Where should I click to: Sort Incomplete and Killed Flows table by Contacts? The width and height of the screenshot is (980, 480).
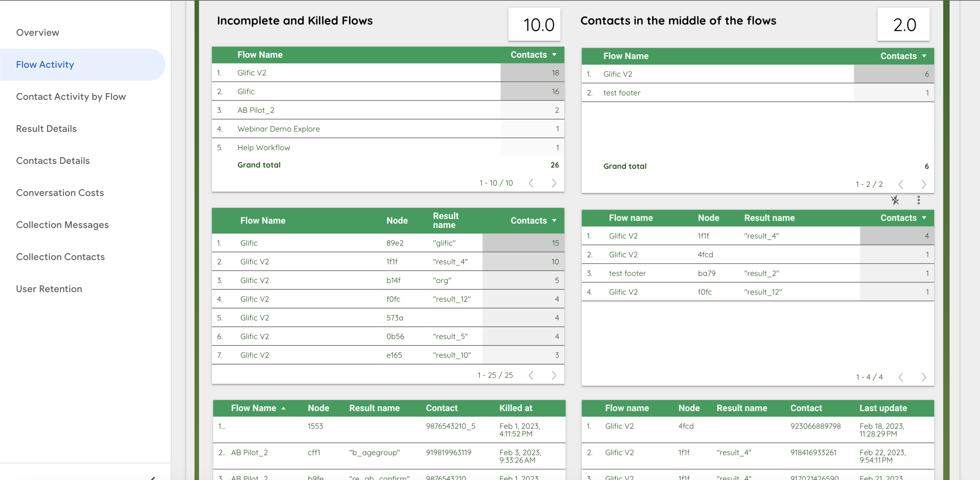(533, 55)
